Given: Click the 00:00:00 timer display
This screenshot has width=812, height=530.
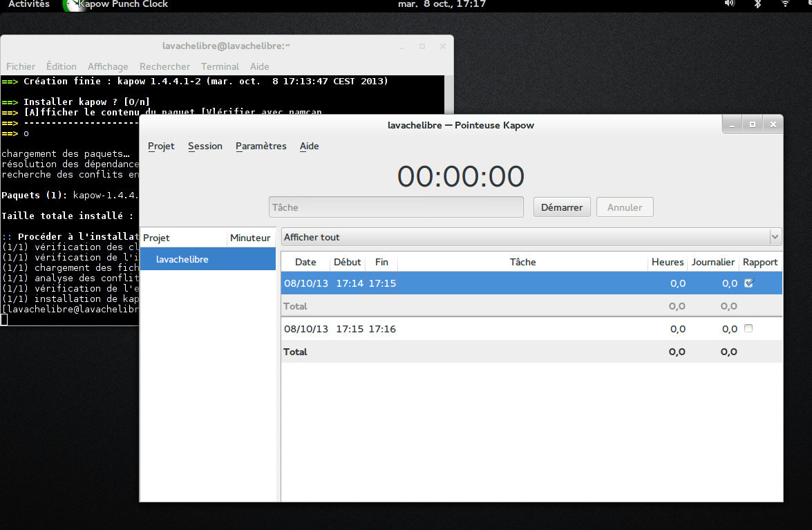Looking at the screenshot, I should click(x=460, y=176).
